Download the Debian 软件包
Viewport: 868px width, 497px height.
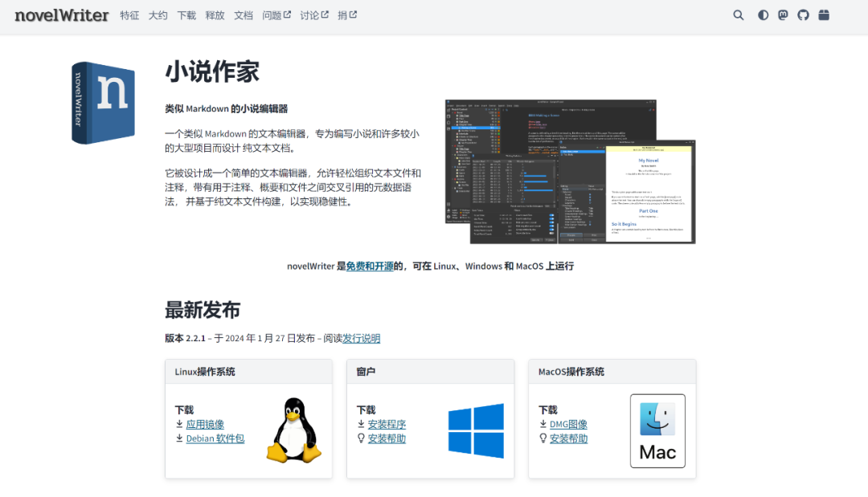pyautogui.click(x=215, y=438)
